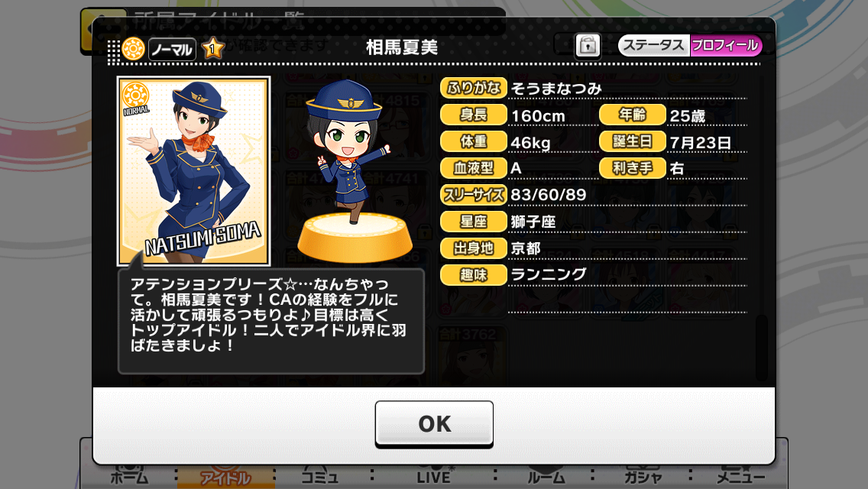The image size is (868, 489).
Task: Toggle the lock icon for this idol
Action: [588, 45]
